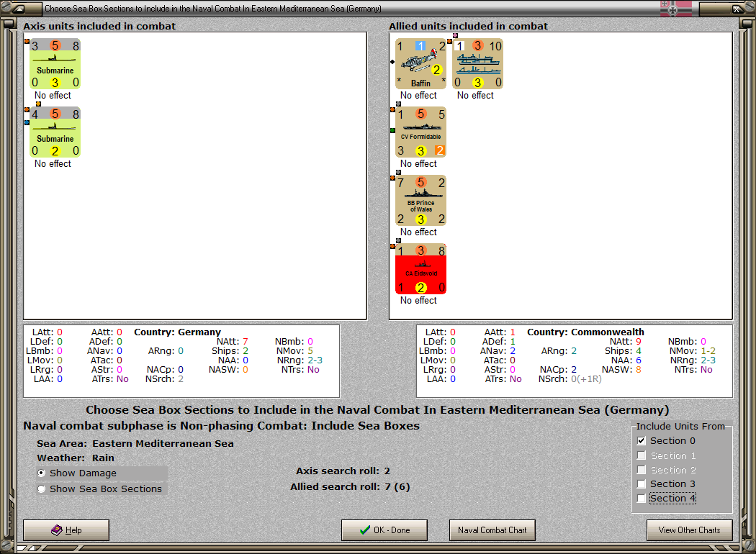
Task: Click 'Axis units included in combat' heading
Action: (x=99, y=26)
